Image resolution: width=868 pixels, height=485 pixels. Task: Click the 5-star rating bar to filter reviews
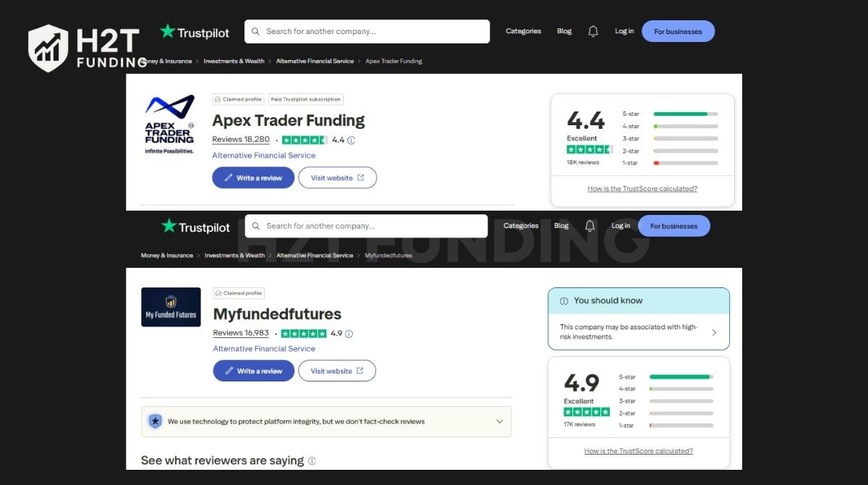tap(685, 114)
